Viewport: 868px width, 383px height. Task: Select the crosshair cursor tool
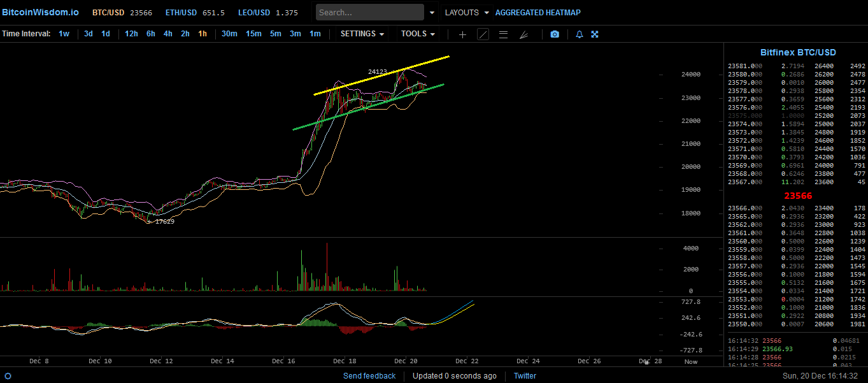(462, 34)
